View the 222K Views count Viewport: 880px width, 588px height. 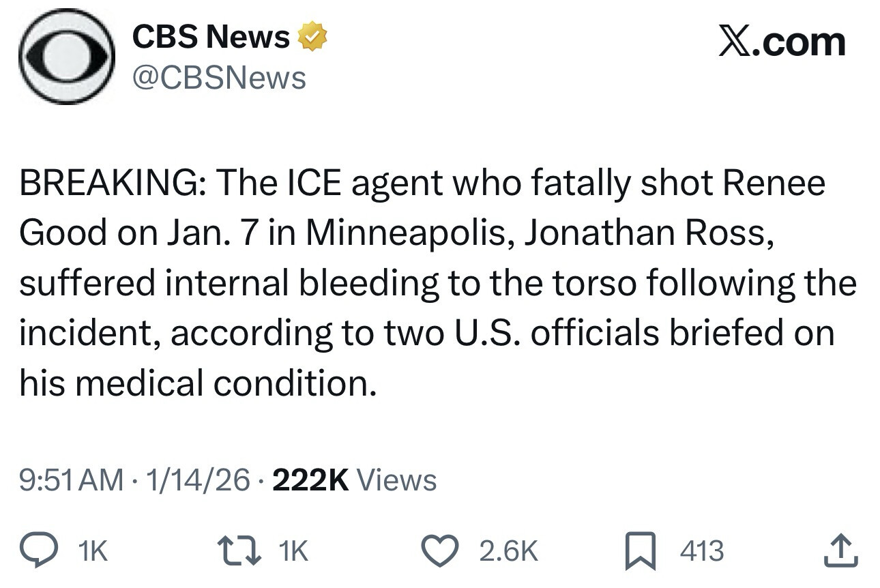[x=353, y=480]
